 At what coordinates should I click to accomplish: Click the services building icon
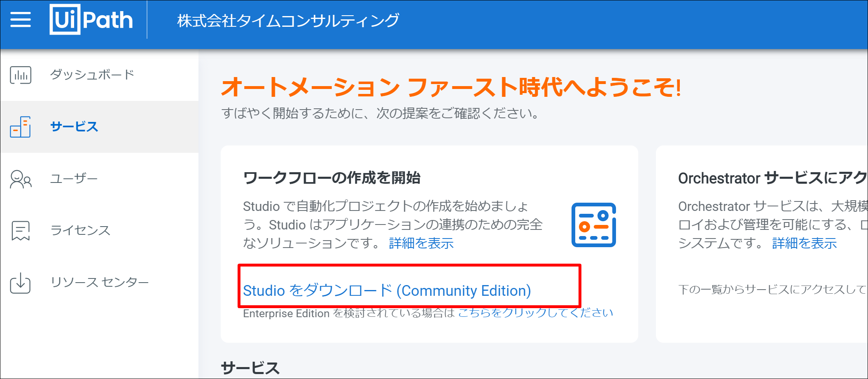coord(21,126)
